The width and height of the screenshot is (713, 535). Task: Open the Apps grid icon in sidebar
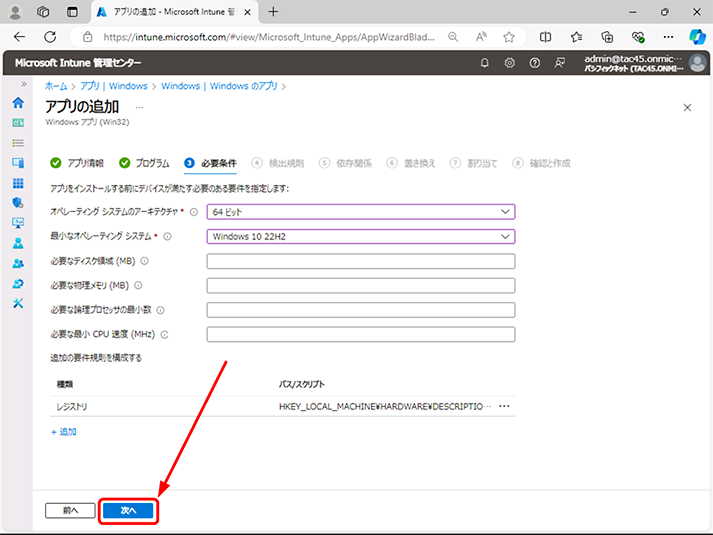point(18,183)
